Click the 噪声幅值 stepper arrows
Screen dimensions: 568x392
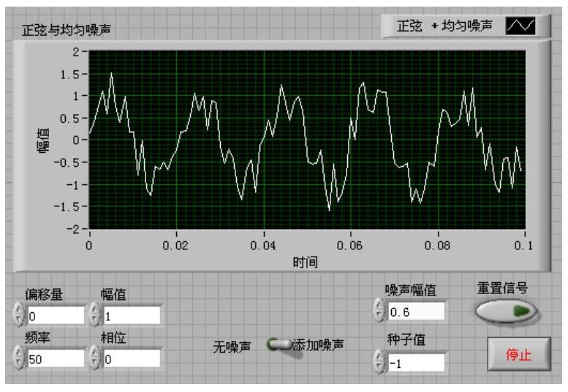point(379,310)
